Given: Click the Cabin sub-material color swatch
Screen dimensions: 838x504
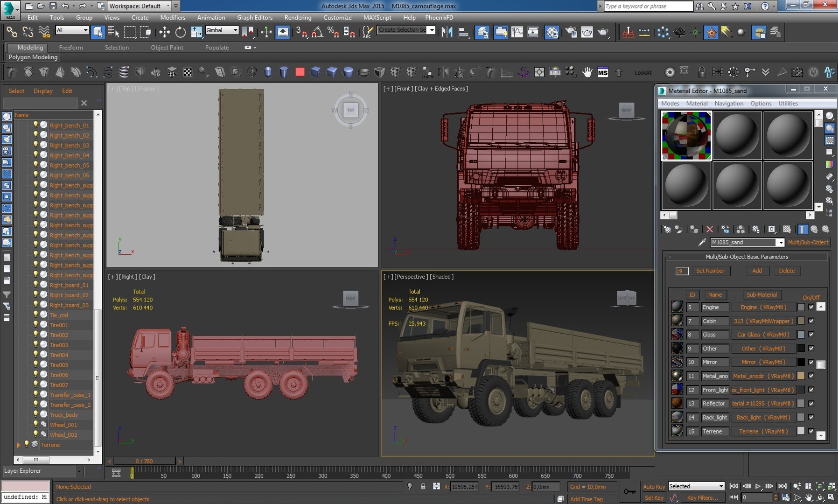Looking at the screenshot, I should pos(801,321).
